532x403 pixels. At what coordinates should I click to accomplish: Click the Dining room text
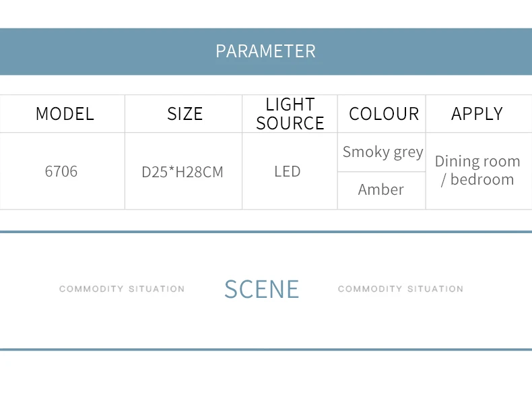pos(477,161)
